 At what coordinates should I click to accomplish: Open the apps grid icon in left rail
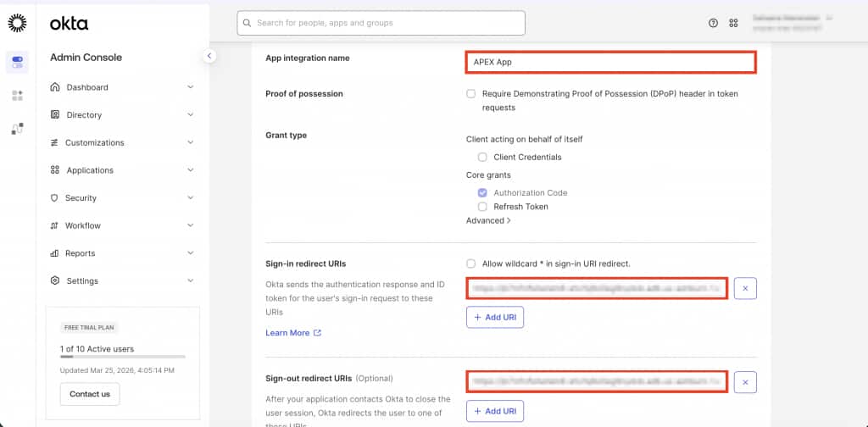click(x=17, y=96)
